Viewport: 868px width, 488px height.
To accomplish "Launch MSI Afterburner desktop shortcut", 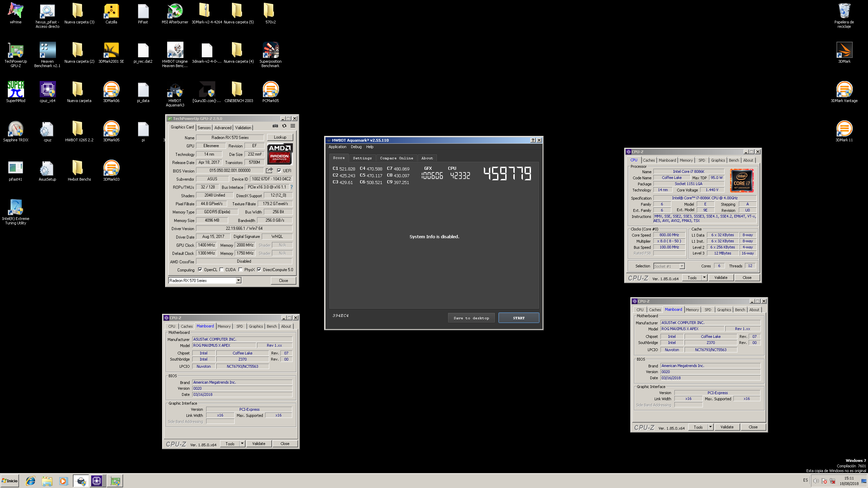I will pos(175,14).
